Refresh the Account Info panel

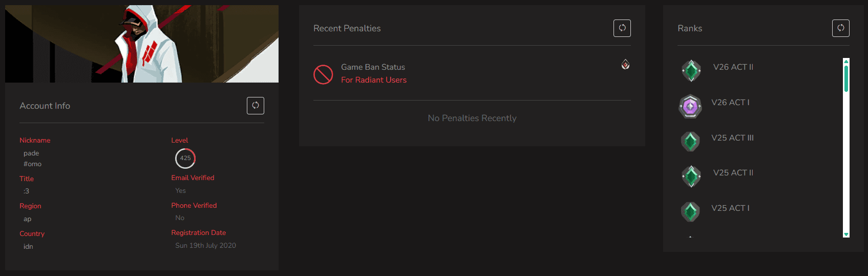coord(255,106)
